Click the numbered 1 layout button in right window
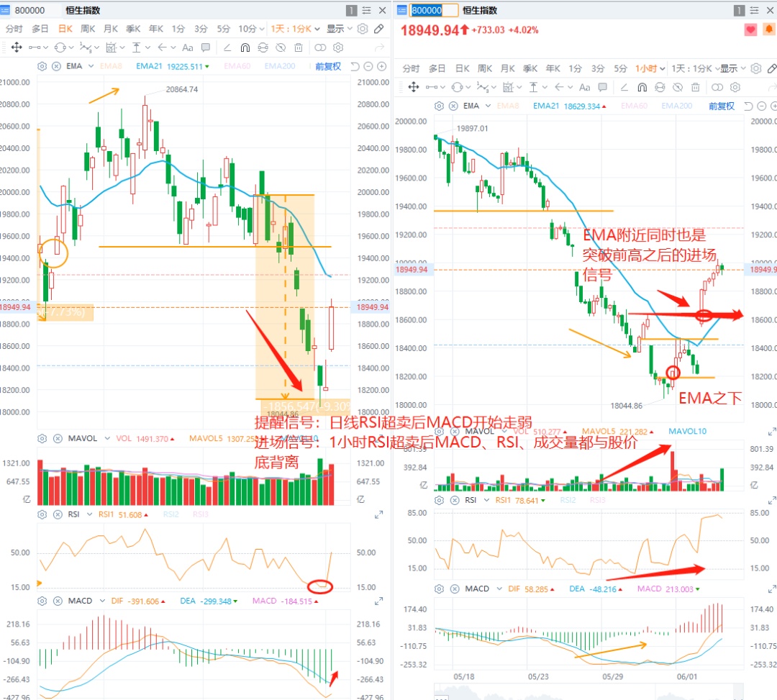777x700 pixels. 739,10
